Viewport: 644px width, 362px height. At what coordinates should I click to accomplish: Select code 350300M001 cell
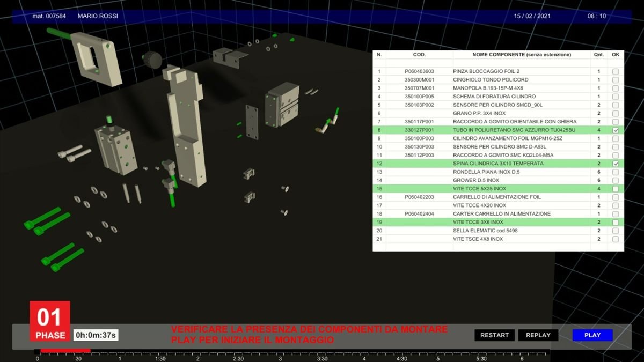click(x=419, y=80)
